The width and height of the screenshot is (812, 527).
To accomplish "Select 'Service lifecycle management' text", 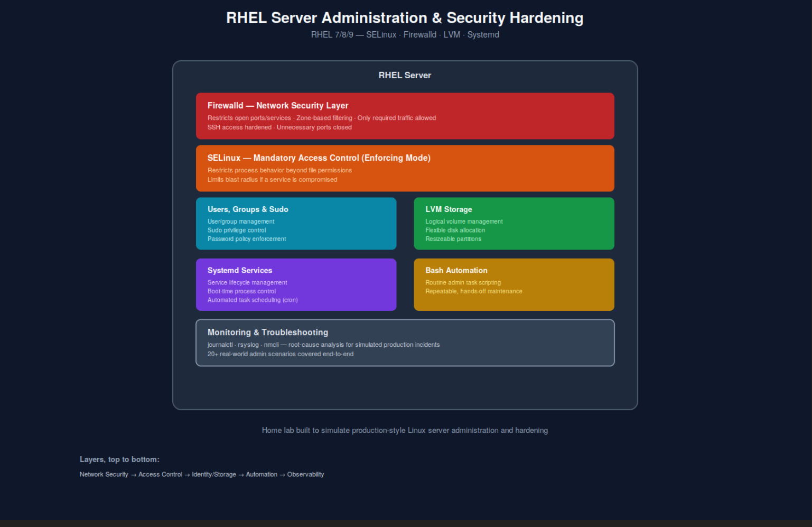I will [x=247, y=283].
